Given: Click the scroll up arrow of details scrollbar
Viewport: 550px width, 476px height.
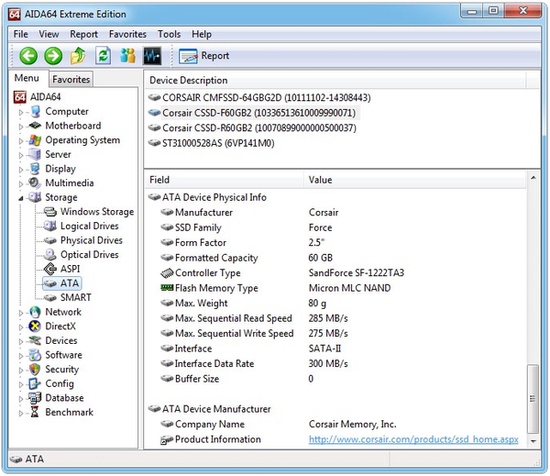Looking at the screenshot, I should coord(533,178).
